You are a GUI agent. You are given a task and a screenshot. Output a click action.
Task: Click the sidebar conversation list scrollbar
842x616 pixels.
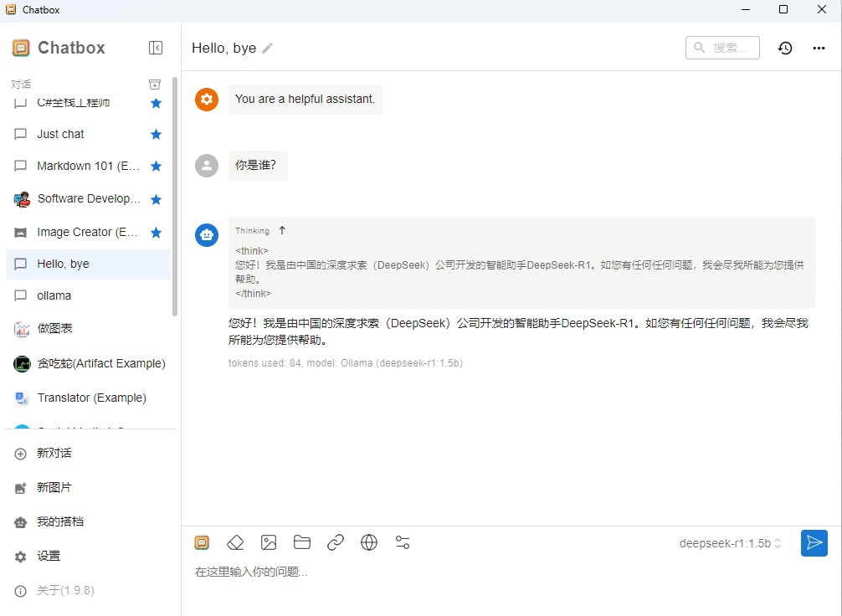tap(175, 197)
